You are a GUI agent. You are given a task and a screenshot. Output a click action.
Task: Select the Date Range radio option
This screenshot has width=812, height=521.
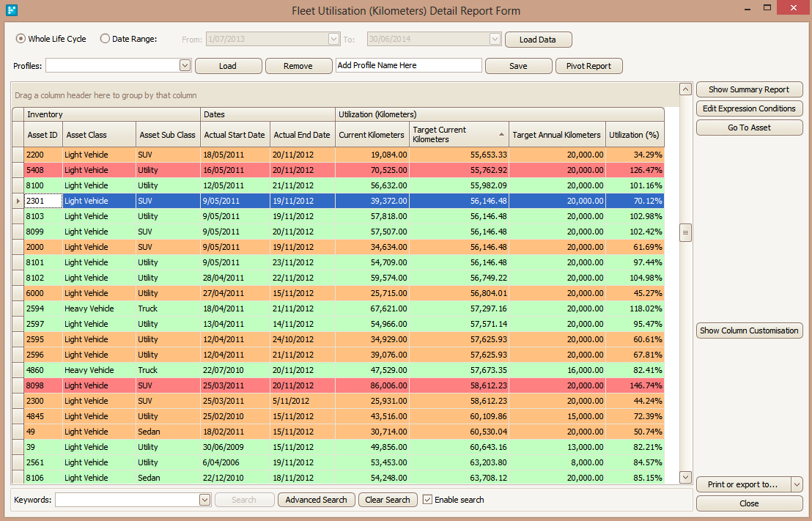coord(105,39)
